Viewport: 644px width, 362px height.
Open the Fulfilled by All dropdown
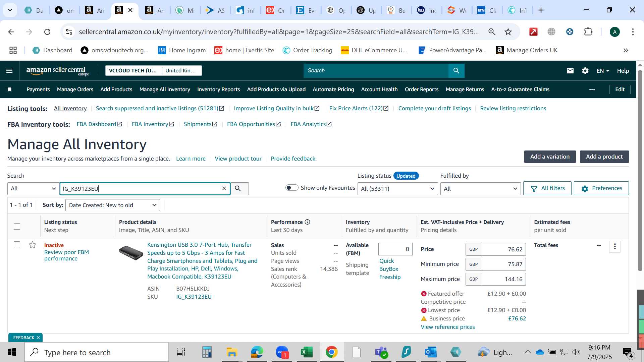pyautogui.click(x=480, y=189)
